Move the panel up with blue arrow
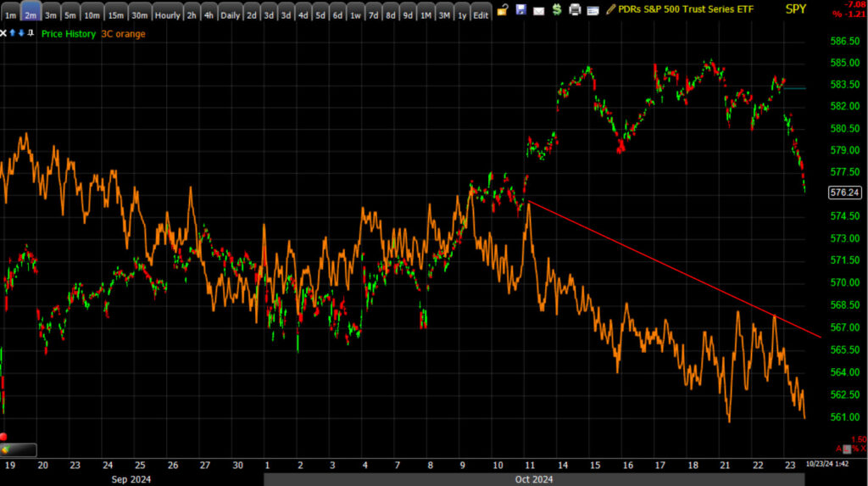 tap(12, 33)
